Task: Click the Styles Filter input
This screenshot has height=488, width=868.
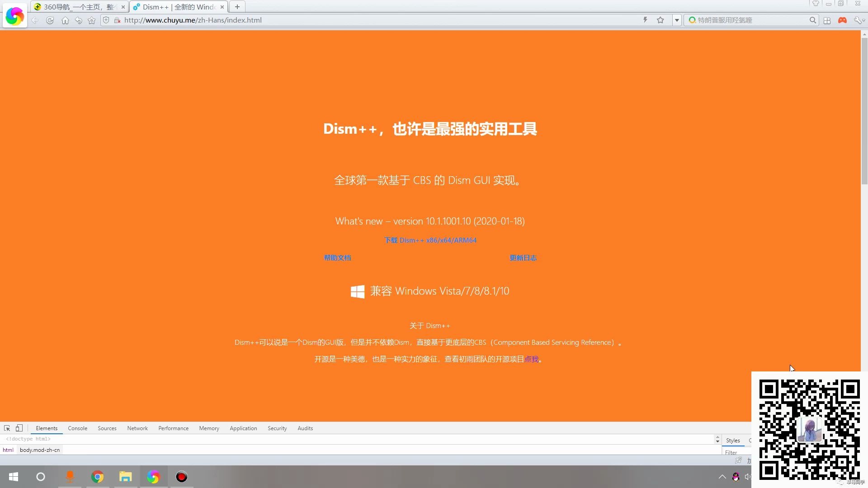Action: tap(737, 452)
